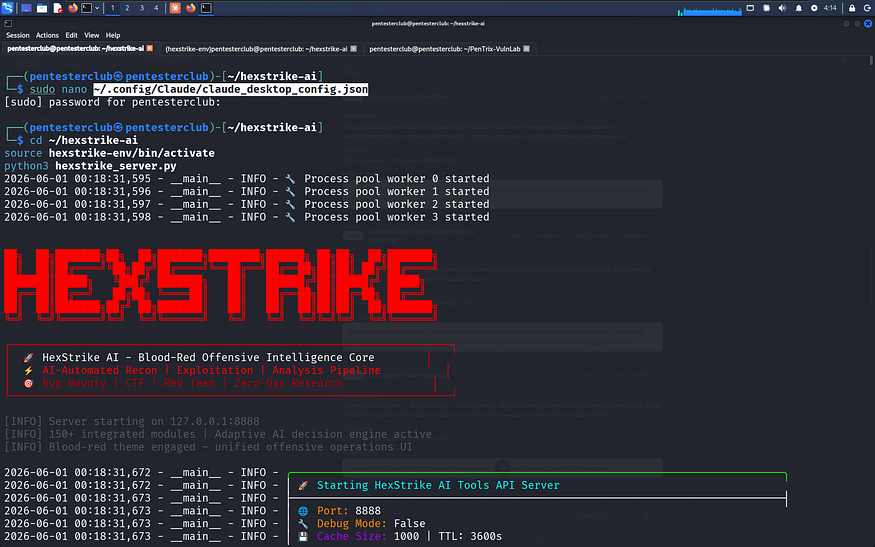Screen dimensions: 875x547
Task: Click the 4:14 panel clock
Action: click(x=830, y=8)
